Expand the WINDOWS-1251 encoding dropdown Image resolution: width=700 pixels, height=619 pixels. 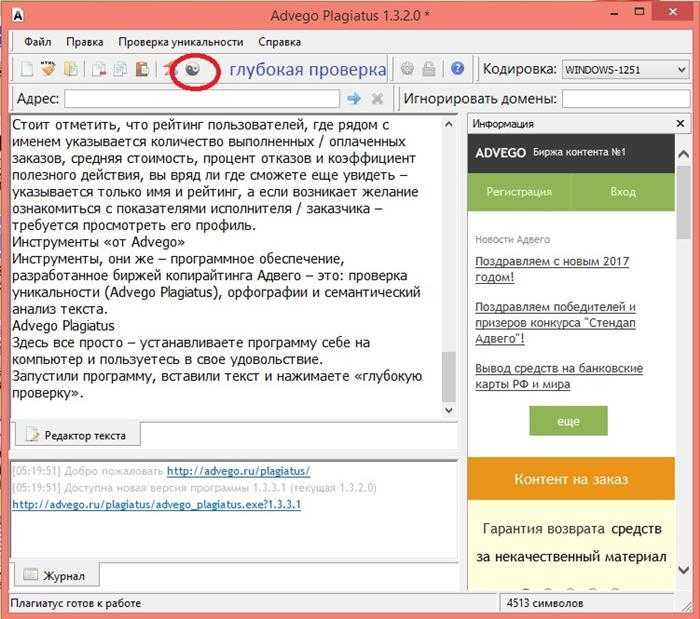pyautogui.click(x=625, y=70)
